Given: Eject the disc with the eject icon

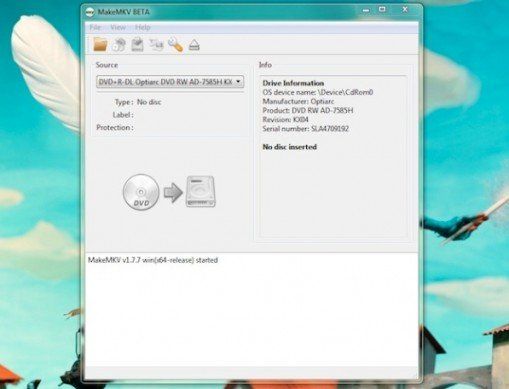Looking at the screenshot, I should tap(194, 45).
